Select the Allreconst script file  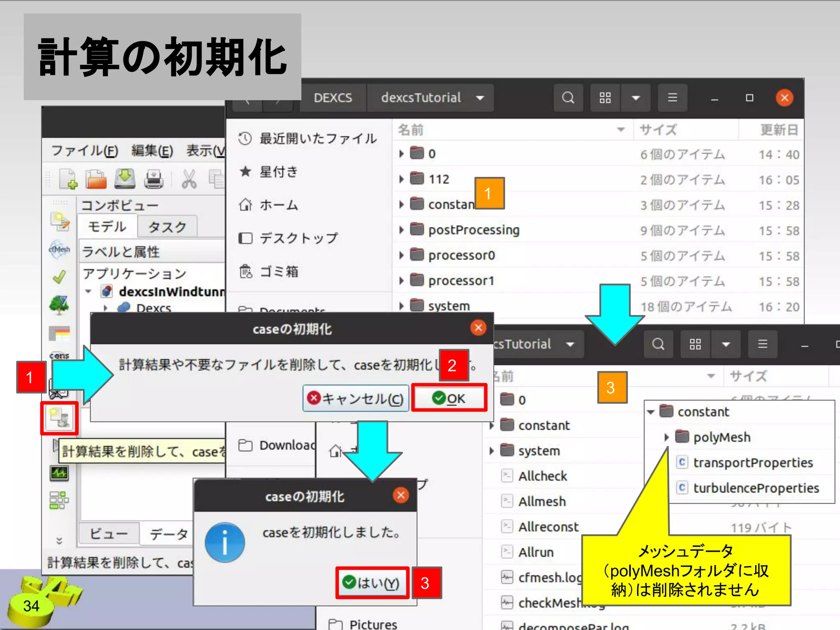(x=548, y=527)
